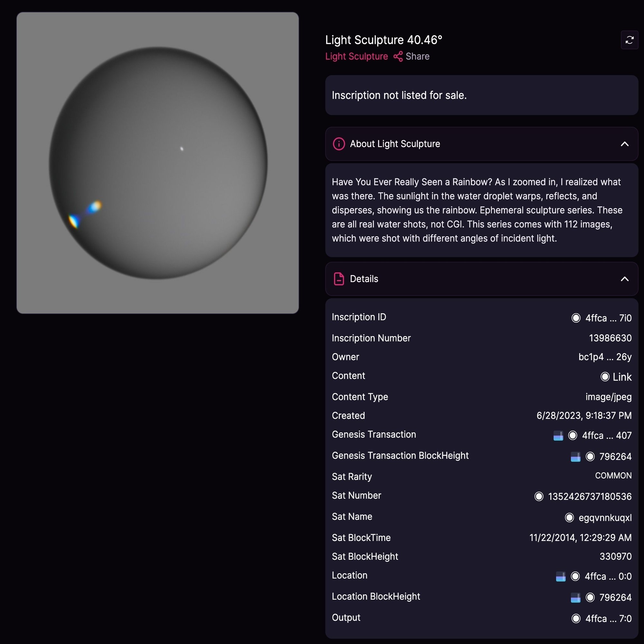The image size is (644, 644).
Task: Collapse the Details section chevron
Action: 625,279
